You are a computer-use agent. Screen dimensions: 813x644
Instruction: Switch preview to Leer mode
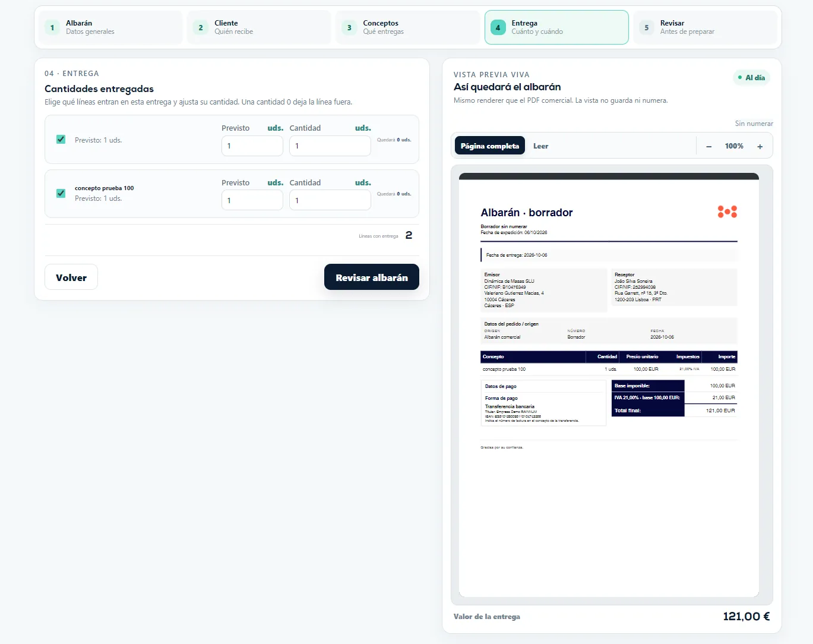pos(540,146)
